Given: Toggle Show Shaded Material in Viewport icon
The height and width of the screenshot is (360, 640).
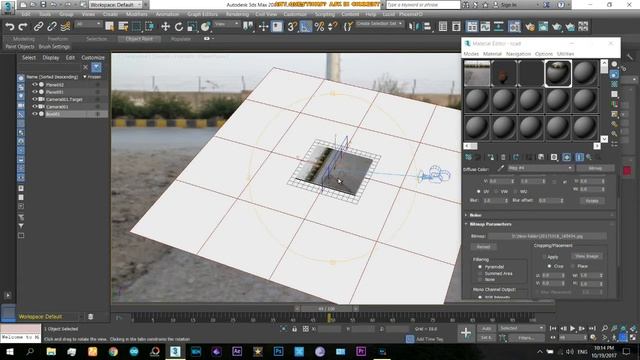Looking at the screenshot, I should click(x=567, y=157).
